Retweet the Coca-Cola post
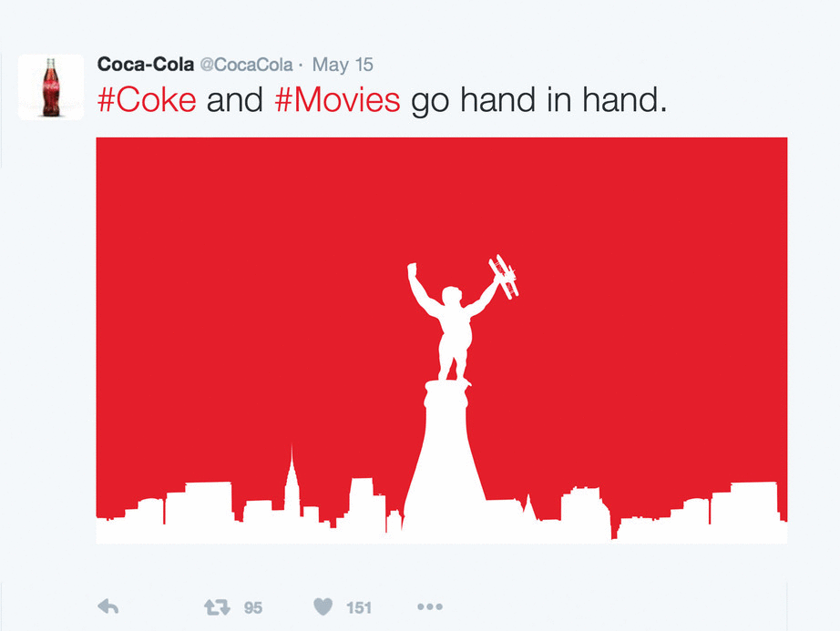 (x=217, y=606)
